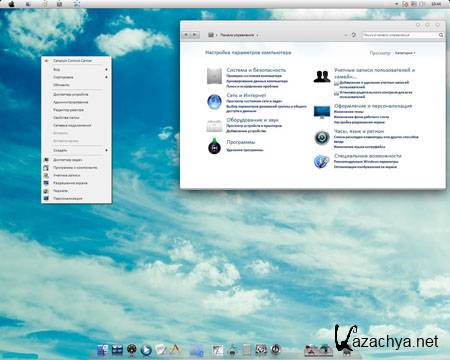The height and width of the screenshot is (360, 450).
Task: Go forward with the forward arrow button
Action: pos(195,35)
